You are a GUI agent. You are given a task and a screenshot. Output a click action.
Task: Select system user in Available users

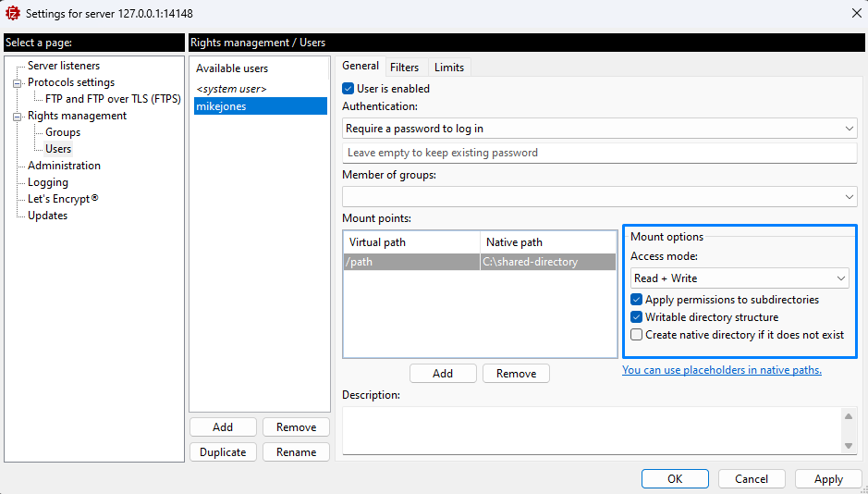tap(231, 89)
